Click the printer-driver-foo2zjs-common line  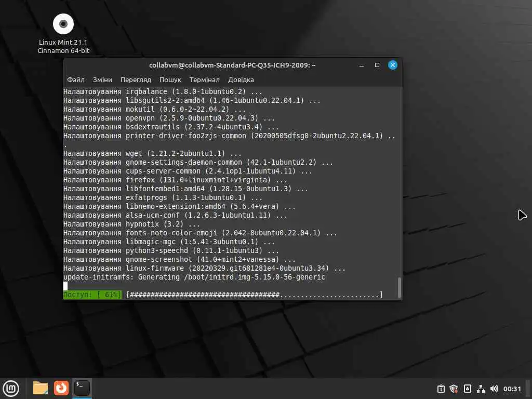coord(229,136)
